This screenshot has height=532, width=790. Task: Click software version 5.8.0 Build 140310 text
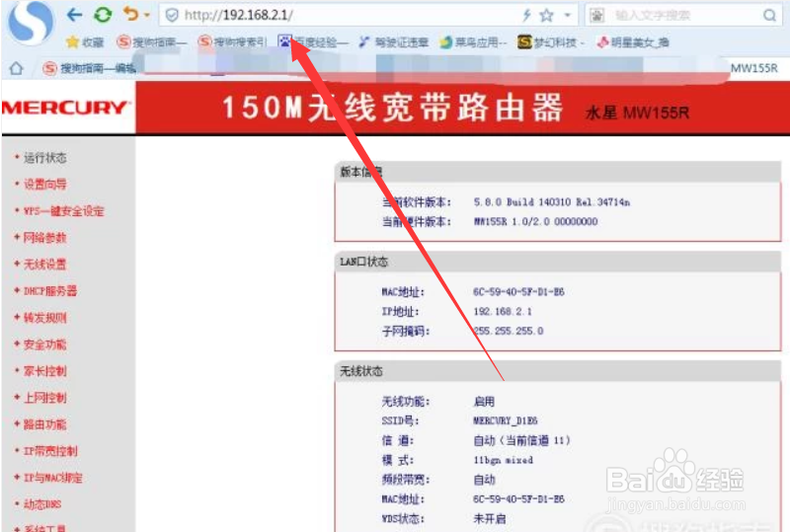(x=552, y=202)
